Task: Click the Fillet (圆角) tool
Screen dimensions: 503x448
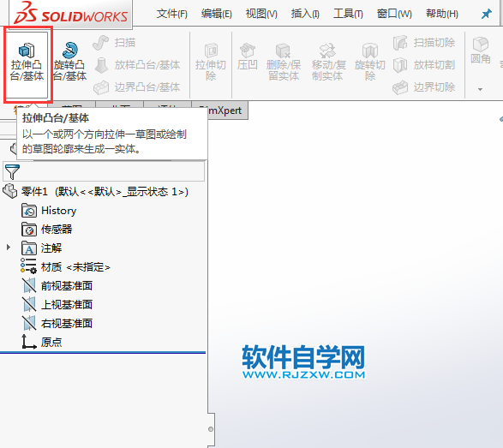Action: 480,51
